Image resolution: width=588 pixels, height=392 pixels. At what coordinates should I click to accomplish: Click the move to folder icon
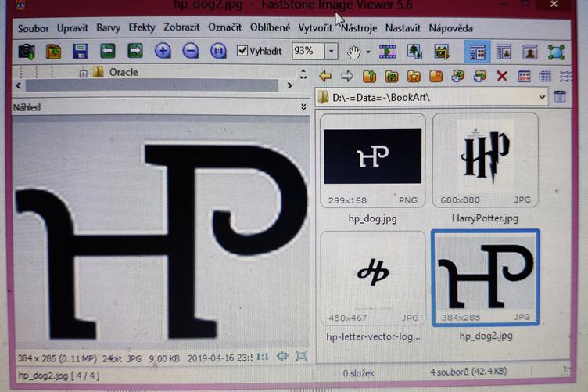pos(480,76)
